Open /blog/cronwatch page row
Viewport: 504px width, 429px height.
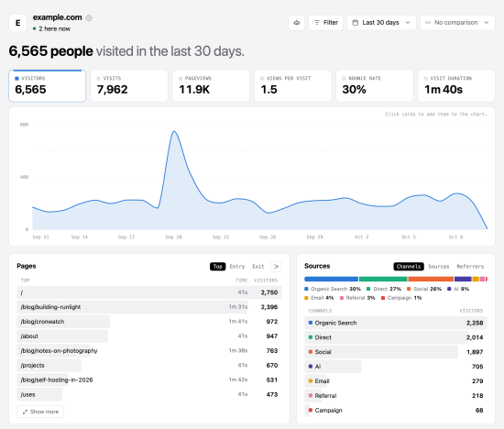tap(149, 322)
